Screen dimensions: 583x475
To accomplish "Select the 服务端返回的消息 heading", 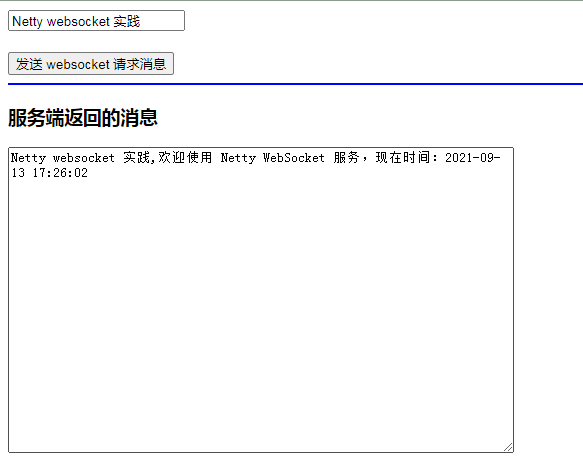I will point(83,118).
